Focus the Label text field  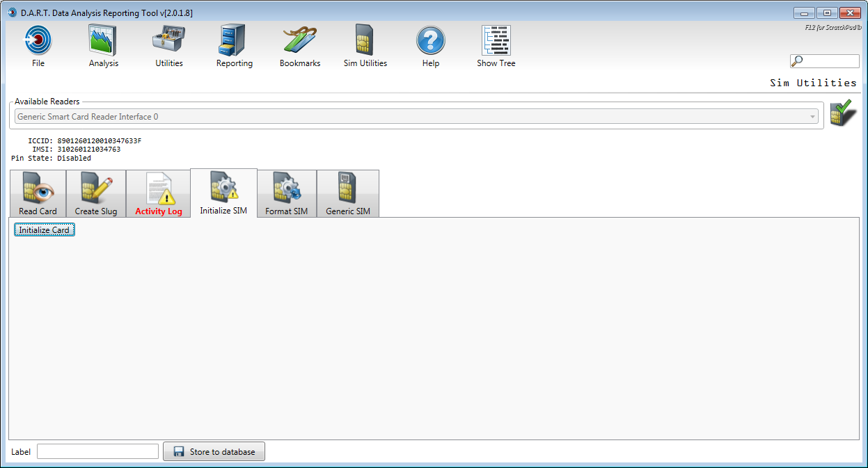[97, 452]
